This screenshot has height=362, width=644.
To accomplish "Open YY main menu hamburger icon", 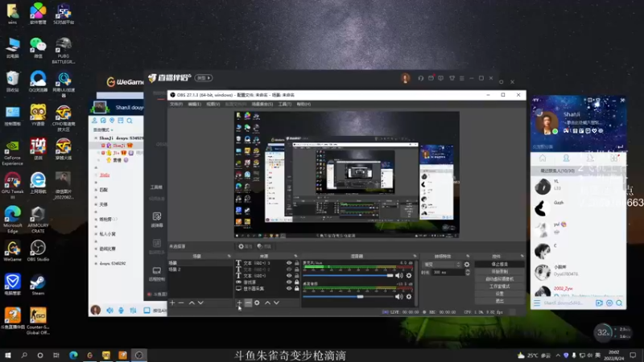I will 537,303.
